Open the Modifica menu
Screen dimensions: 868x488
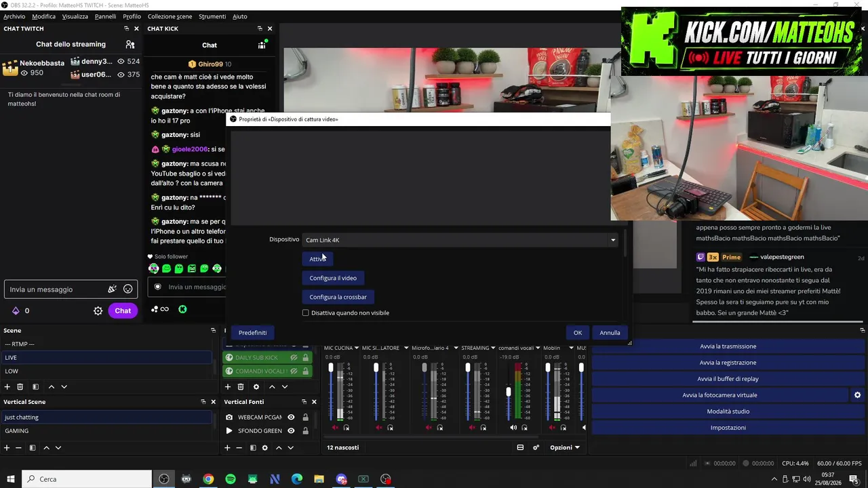44,16
